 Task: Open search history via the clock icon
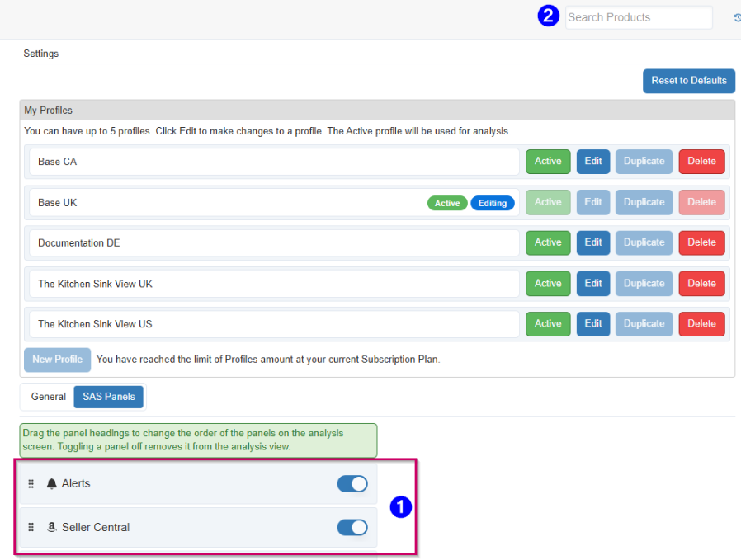click(x=735, y=16)
